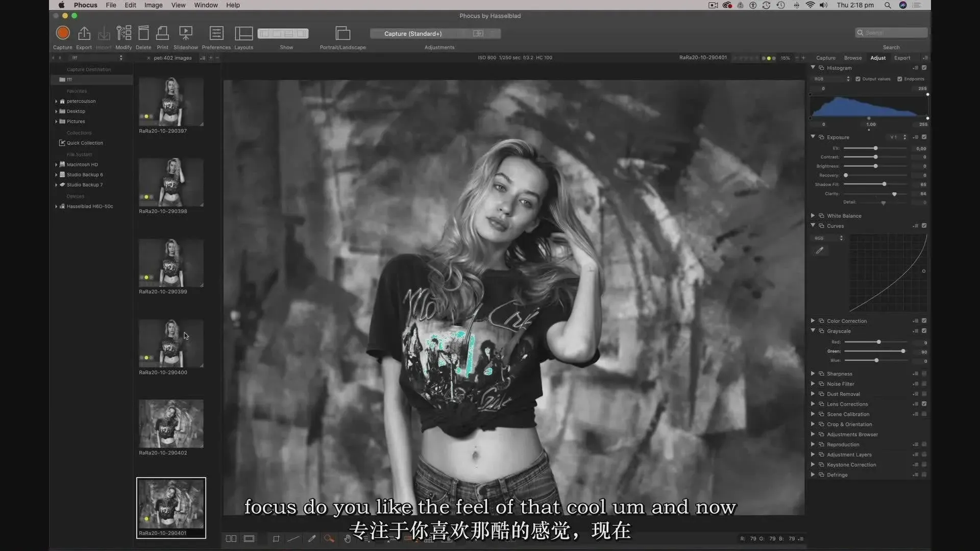Select the Crop tool in bottom toolbar
Image resolution: width=980 pixels, height=551 pixels.
pyautogui.click(x=276, y=539)
